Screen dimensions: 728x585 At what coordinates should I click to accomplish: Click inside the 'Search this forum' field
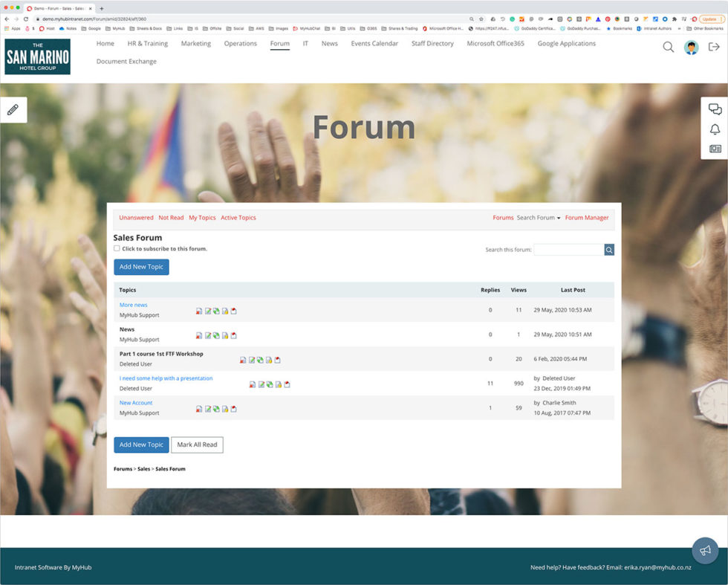point(568,249)
